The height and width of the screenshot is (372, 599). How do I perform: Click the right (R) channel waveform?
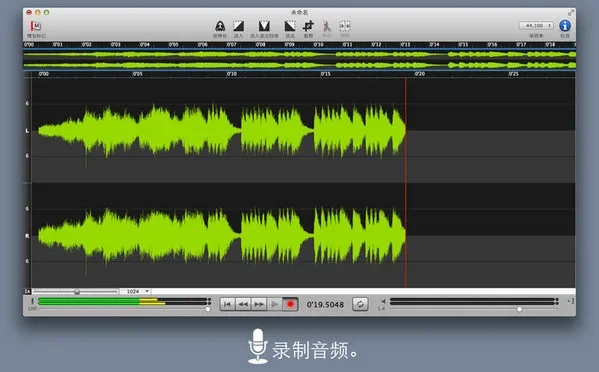pos(222,236)
